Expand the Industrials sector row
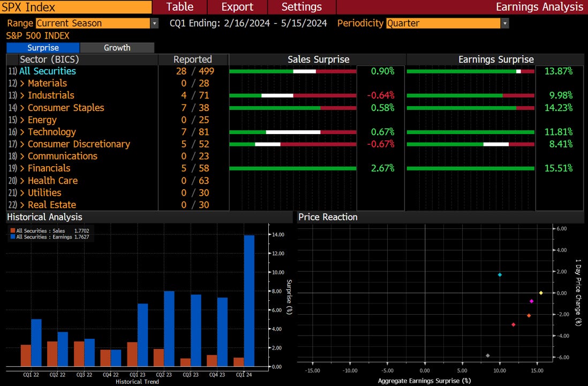 coord(22,95)
